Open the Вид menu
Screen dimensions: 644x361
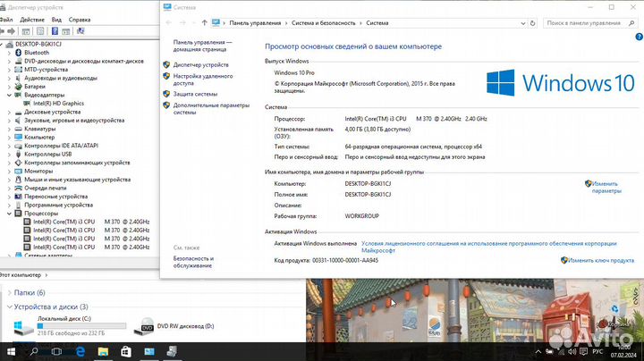point(56,20)
